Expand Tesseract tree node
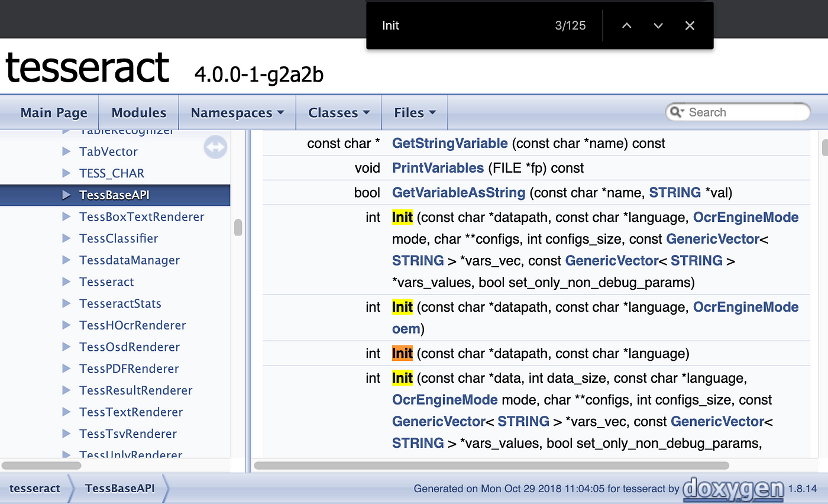The width and height of the screenshot is (828, 504). point(66,282)
